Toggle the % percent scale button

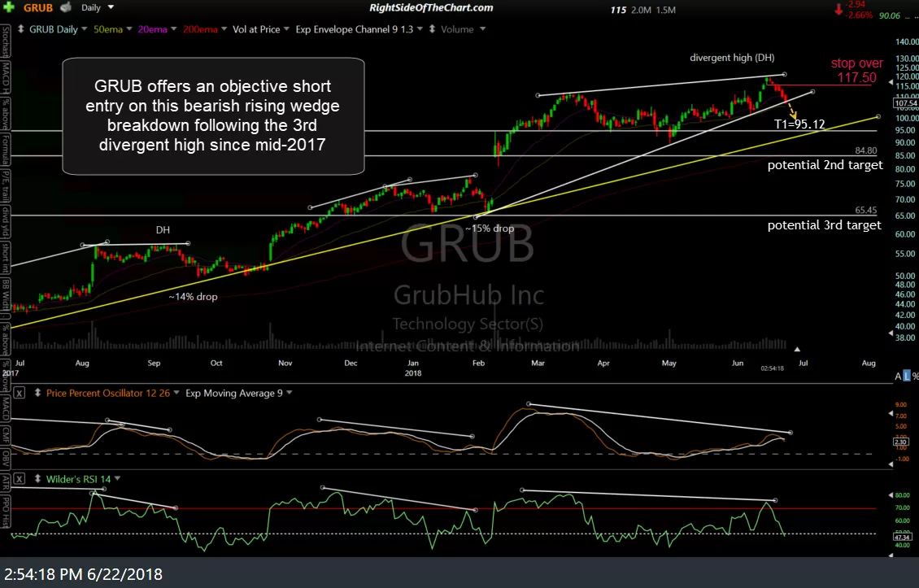915,377
